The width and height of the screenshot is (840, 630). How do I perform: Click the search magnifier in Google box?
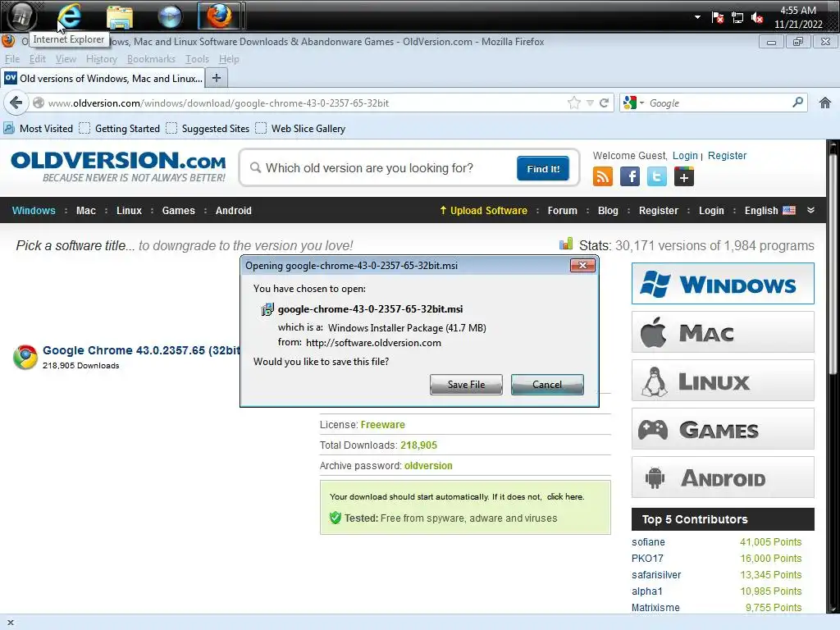797,103
